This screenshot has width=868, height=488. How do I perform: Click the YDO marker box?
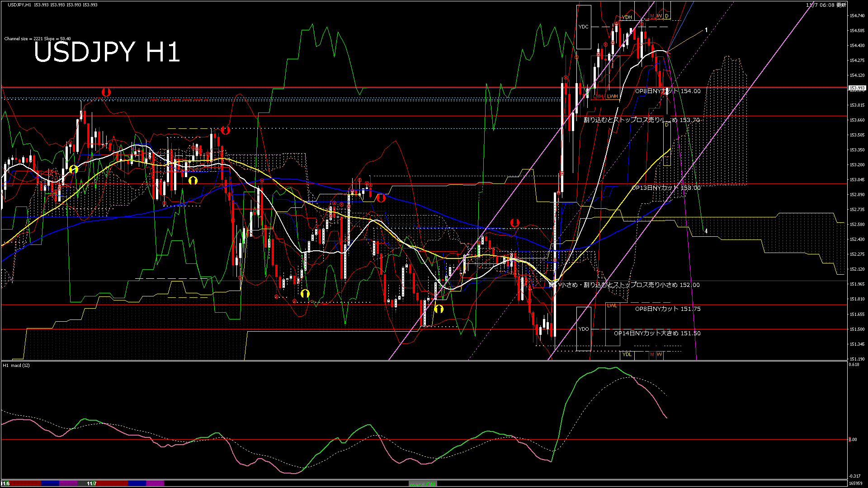point(584,329)
